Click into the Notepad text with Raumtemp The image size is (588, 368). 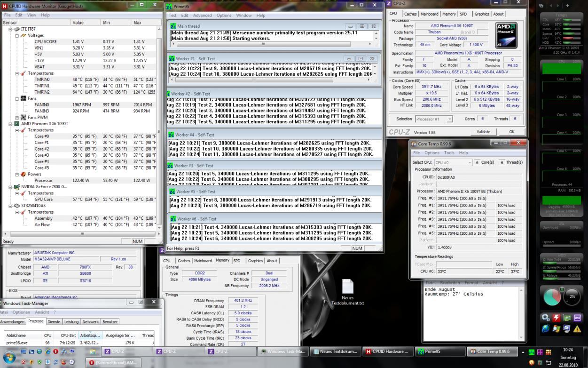coord(454,294)
